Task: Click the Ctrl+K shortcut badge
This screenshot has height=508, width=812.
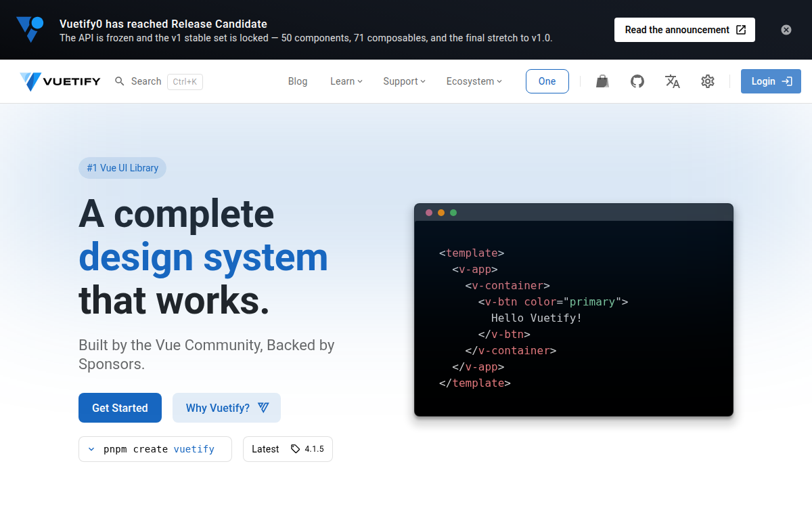Action: (x=185, y=81)
